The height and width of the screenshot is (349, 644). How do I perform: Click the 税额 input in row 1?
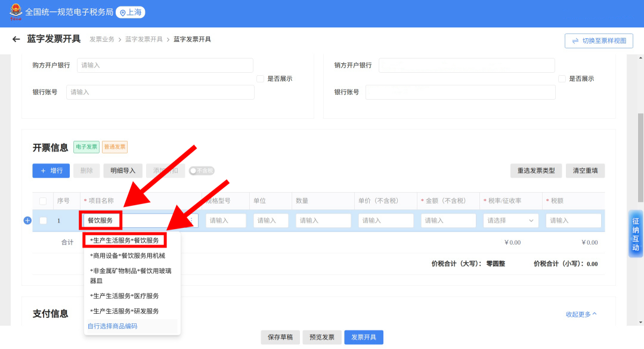point(574,220)
